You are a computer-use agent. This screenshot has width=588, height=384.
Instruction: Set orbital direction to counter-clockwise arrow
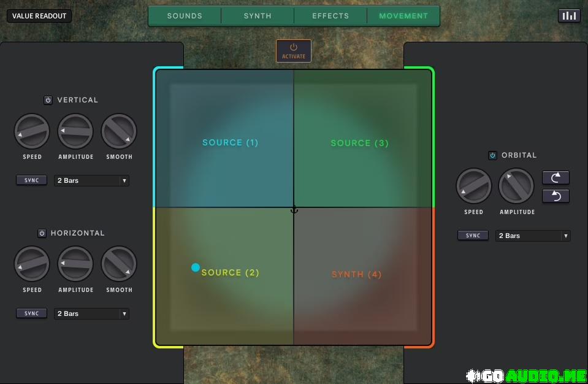(x=556, y=196)
